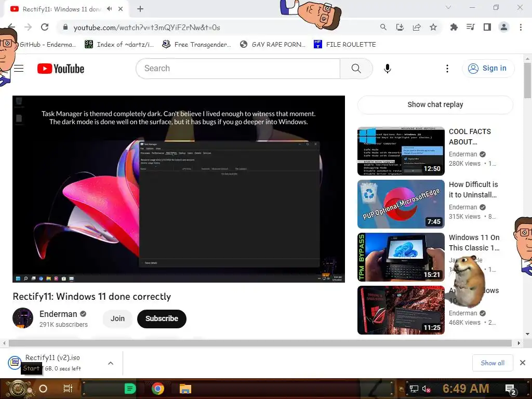This screenshot has width=532, height=399.
Task: Open Task View on the taskbar
Action: (x=68, y=389)
